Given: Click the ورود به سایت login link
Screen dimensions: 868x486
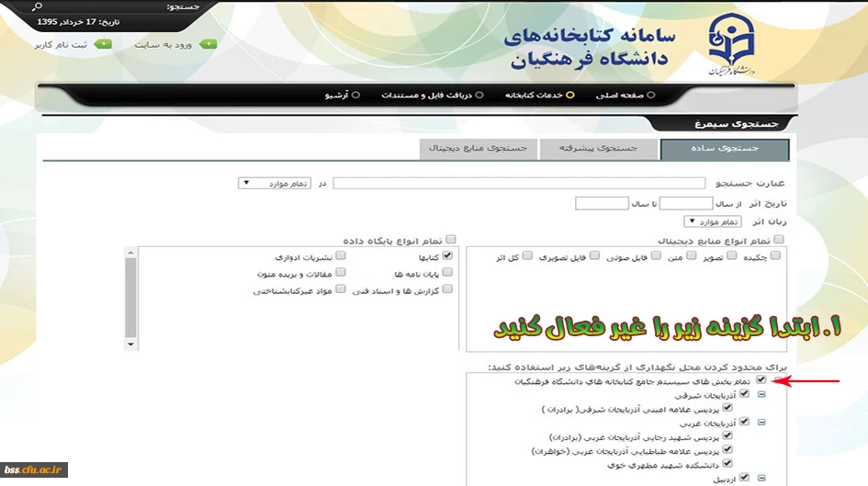Looking at the screenshot, I should (163, 43).
